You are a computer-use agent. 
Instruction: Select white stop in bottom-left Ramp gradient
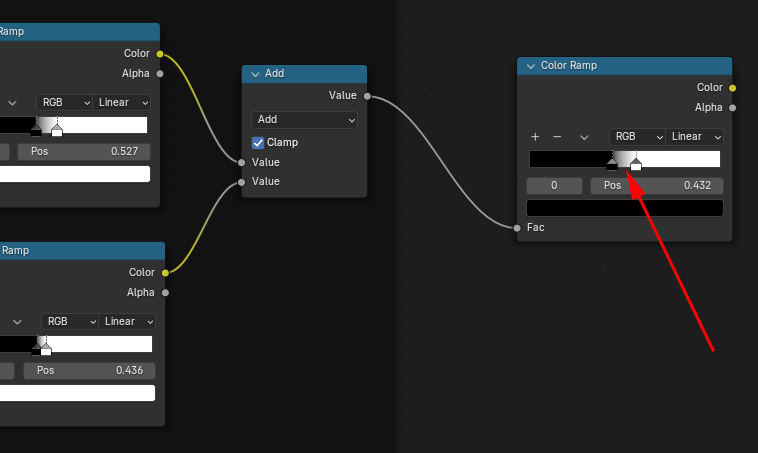[46, 349]
